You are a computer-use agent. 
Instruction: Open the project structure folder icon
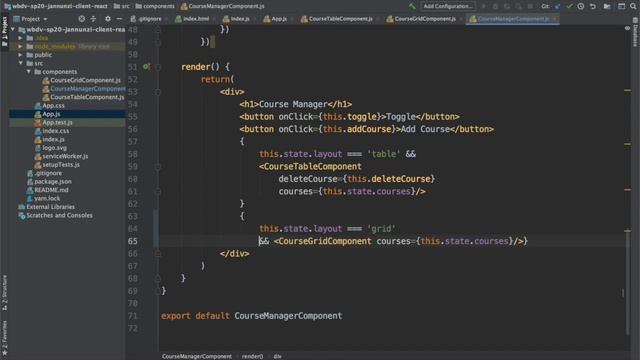pyautogui.click(x=607, y=6)
